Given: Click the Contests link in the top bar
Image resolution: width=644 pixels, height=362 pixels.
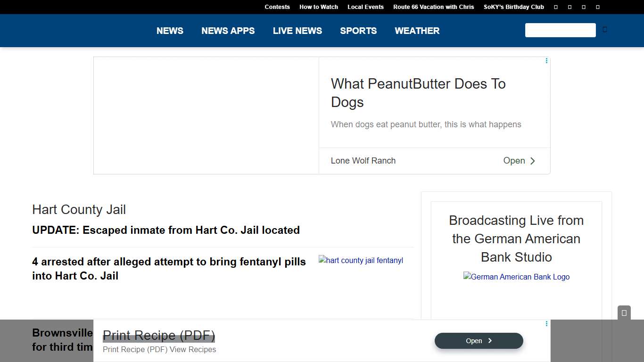Looking at the screenshot, I should tap(277, 7).
